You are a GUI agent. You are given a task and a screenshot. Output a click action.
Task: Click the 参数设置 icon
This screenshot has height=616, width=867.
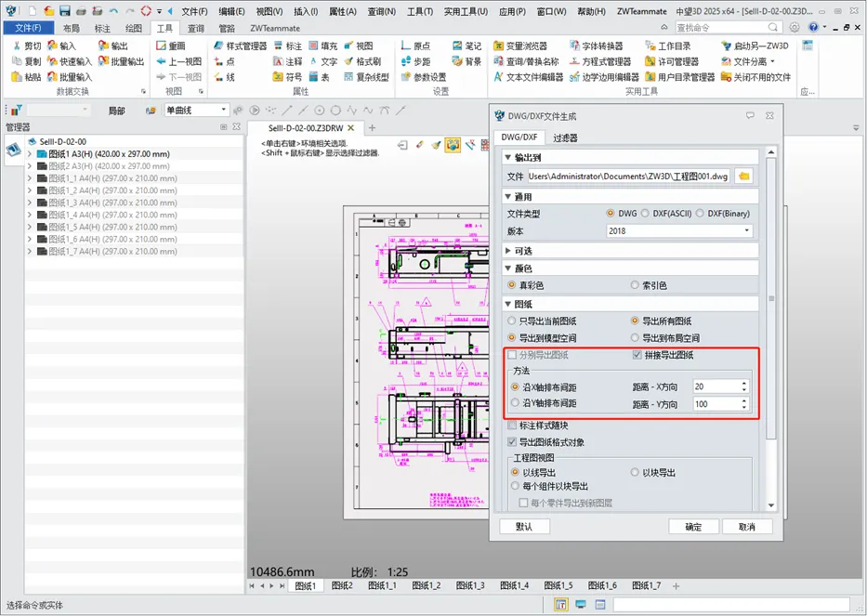tap(405, 77)
